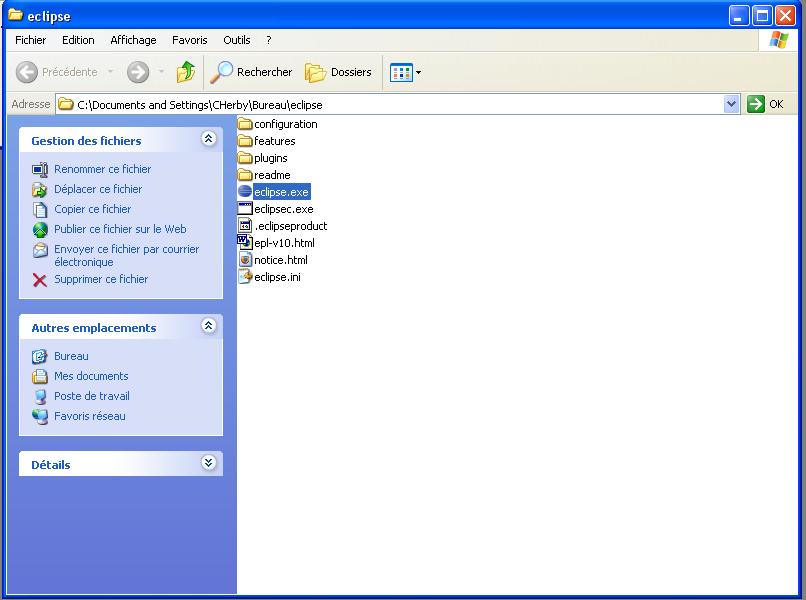Select the features folder icon
The image size is (806, 600).
tap(245, 141)
